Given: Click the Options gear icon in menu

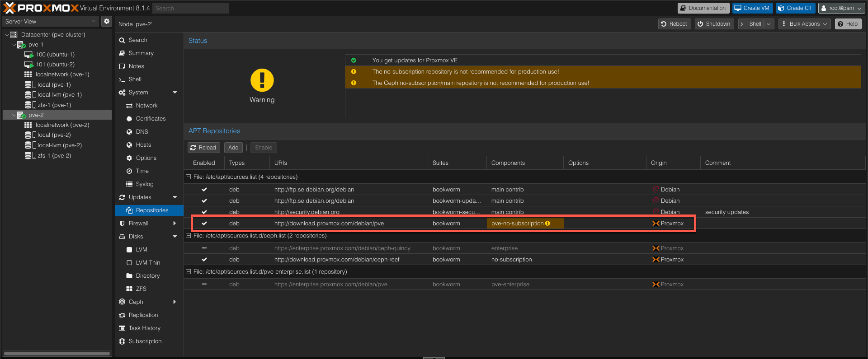Looking at the screenshot, I should pos(129,158).
